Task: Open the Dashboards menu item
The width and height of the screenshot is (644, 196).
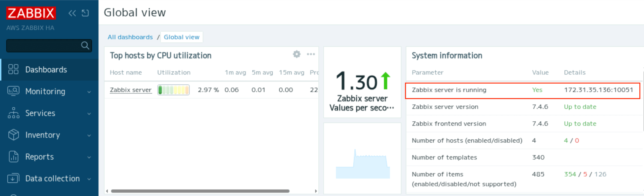Action: 46,70
